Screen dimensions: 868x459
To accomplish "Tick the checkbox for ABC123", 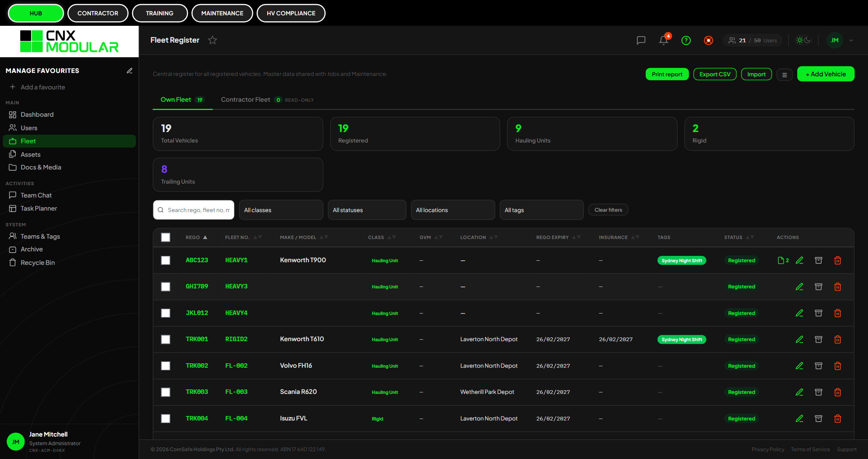I will pos(165,260).
